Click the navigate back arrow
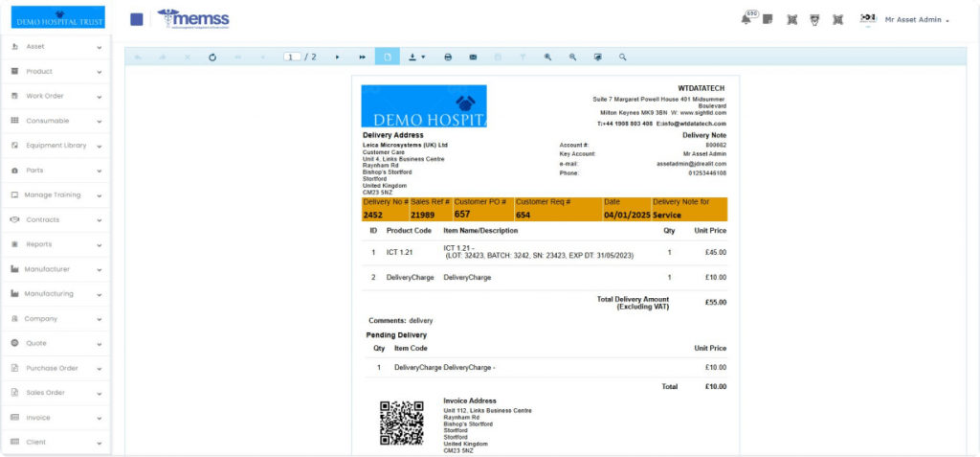 point(138,57)
